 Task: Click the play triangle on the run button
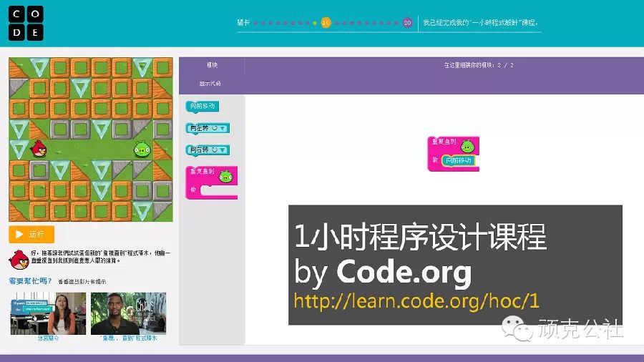pos(19,235)
